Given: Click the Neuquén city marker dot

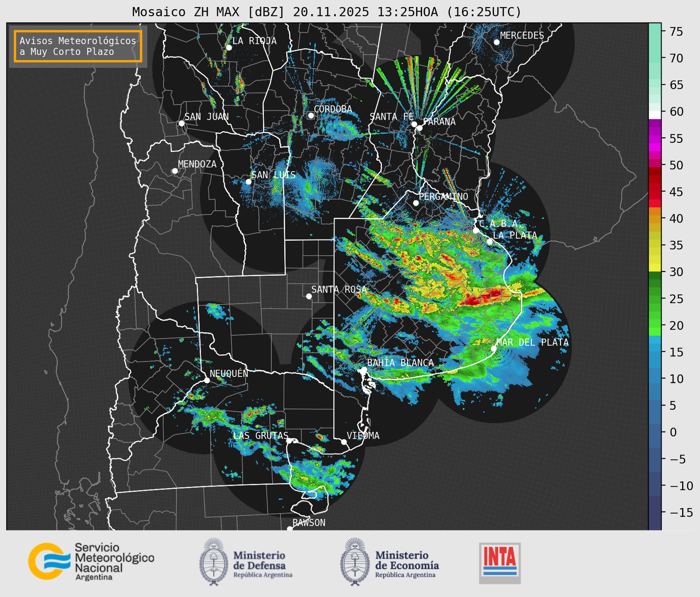Looking at the screenshot, I should pos(207,380).
